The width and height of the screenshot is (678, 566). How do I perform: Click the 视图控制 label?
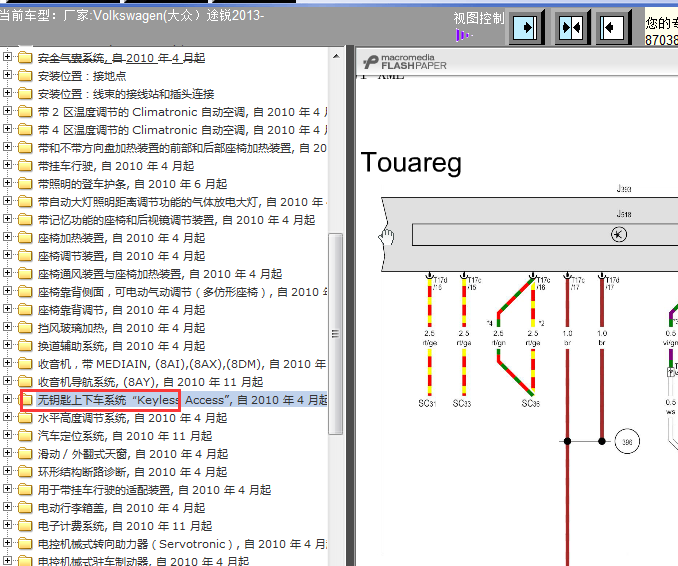point(479,19)
